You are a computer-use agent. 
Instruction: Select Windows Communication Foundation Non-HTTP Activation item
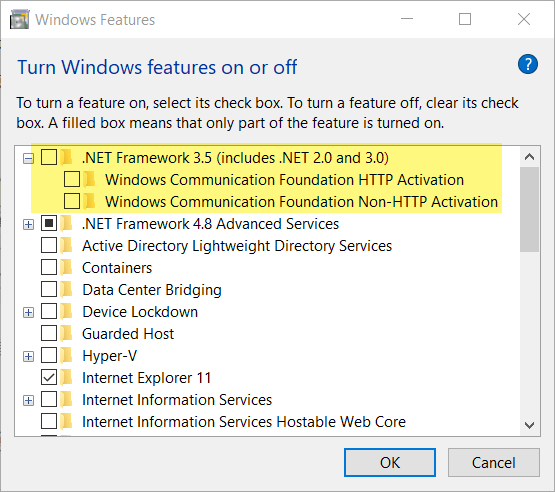pyautogui.click(x=301, y=202)
